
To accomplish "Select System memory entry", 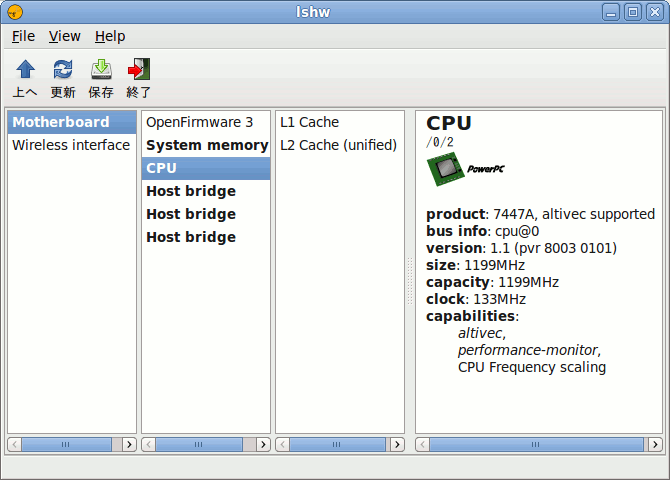I will coord(206,145).
